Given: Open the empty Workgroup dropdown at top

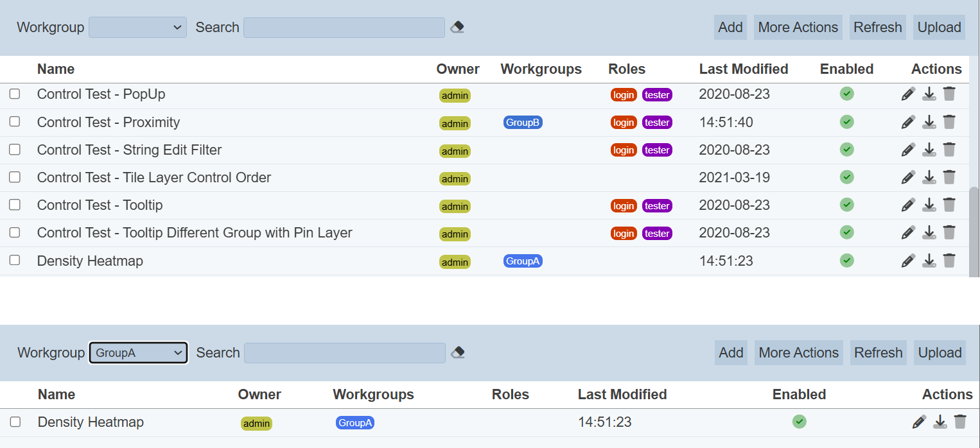Looking at the screenshot, I should [137, 28].
